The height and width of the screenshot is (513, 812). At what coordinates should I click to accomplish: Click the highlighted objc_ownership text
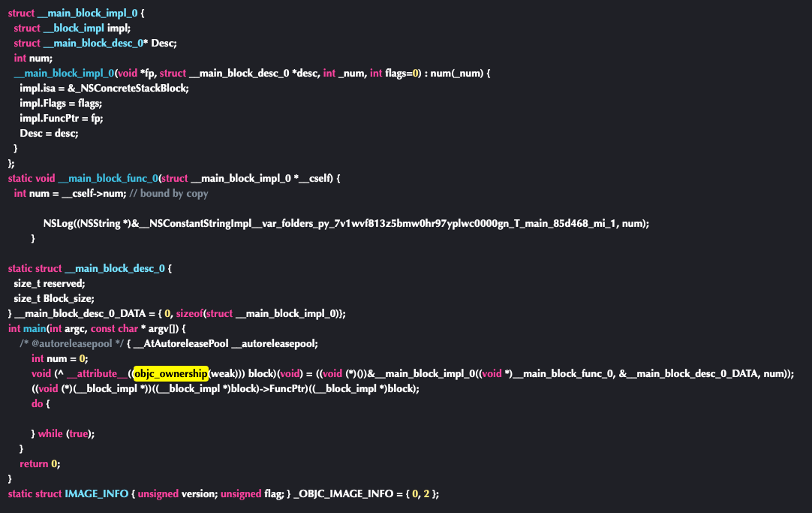[171, 373]
